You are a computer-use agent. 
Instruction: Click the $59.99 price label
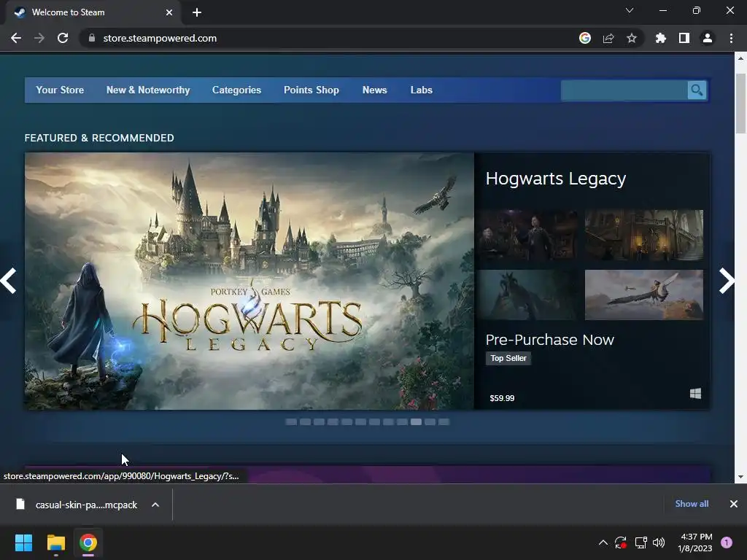coord(502,398)
